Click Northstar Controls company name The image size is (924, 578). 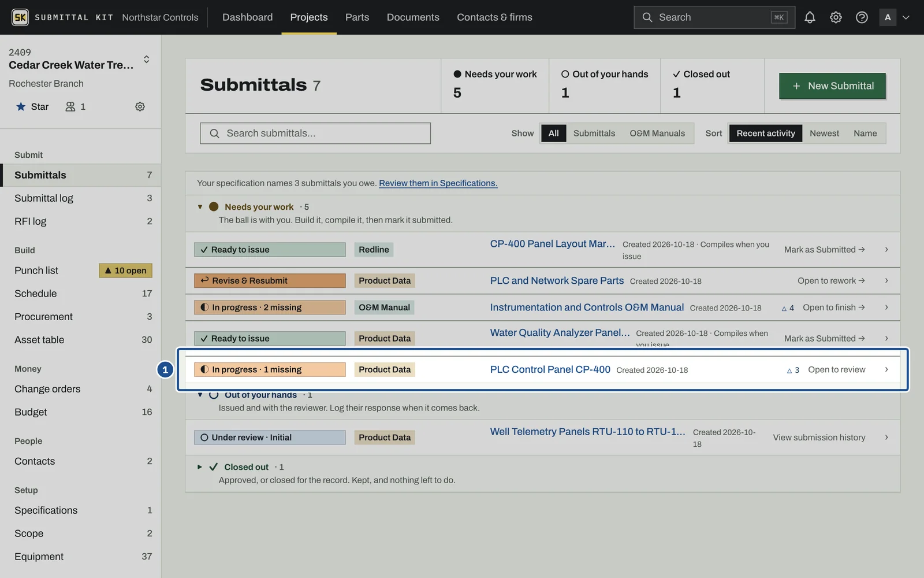pyautogui.click(x=160, y=17)
